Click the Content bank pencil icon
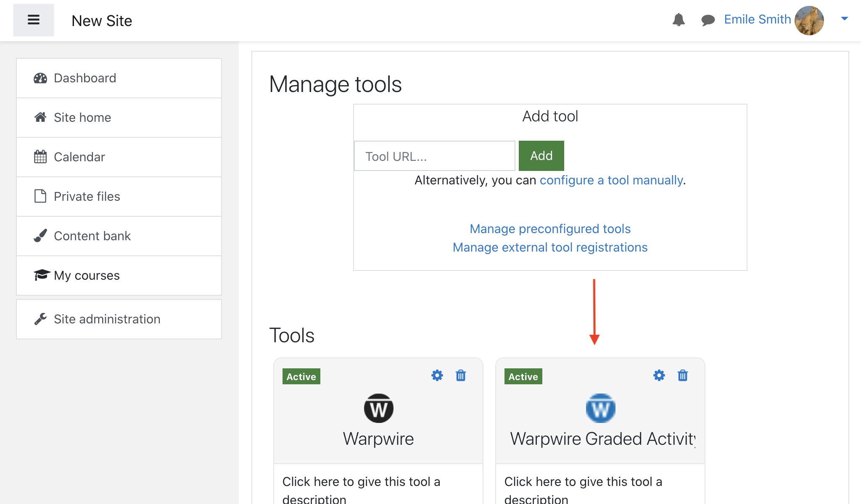The height and width of the screenshot is (504, 861). pyautogui.click(x=40, y=236)
